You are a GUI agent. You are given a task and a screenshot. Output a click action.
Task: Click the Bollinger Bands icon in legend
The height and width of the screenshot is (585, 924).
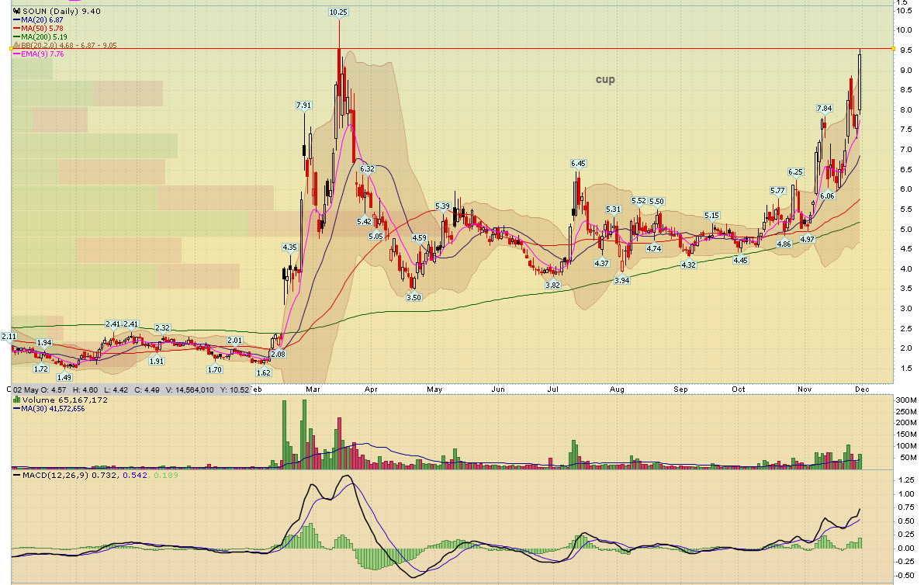coord(16,46)
